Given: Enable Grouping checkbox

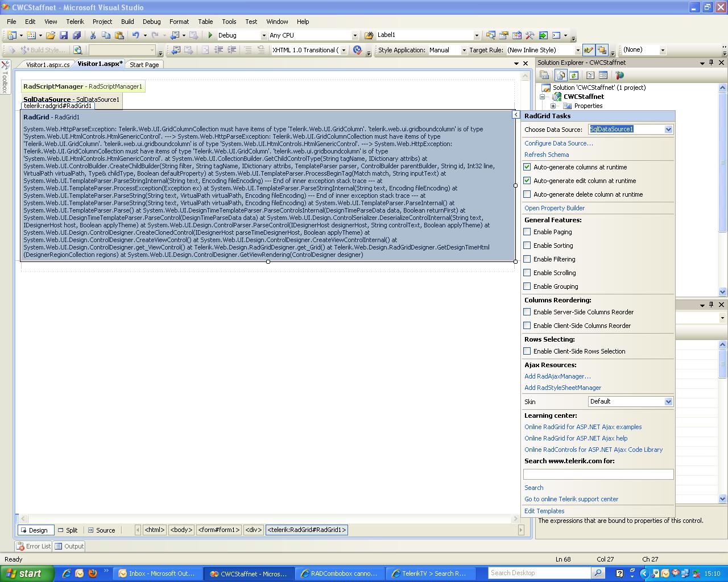Looking at the screenshot, I should tap(527, 286).
